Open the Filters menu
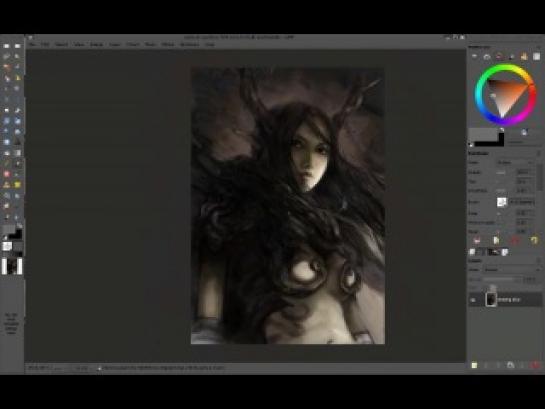The width and height of the screenshot is (545, 409). coord(168,44)
